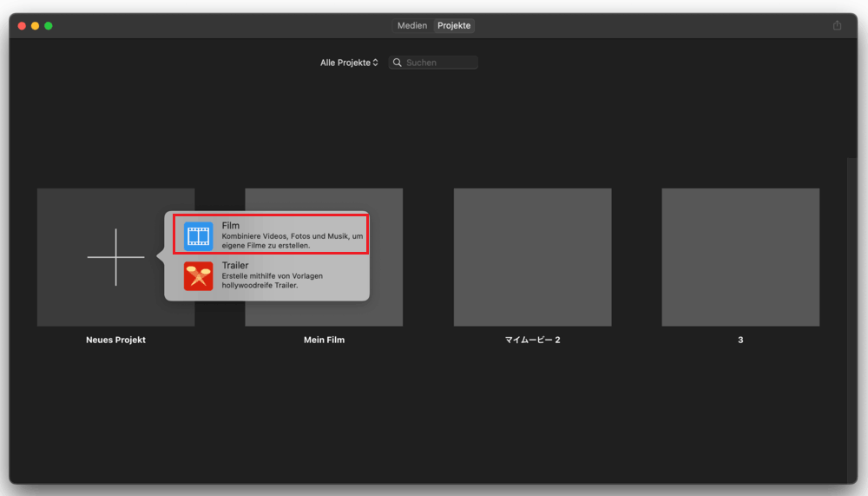Click the project name 3
Image resolution: width=868 pixels, height=496 pixels.
[740, 340]
